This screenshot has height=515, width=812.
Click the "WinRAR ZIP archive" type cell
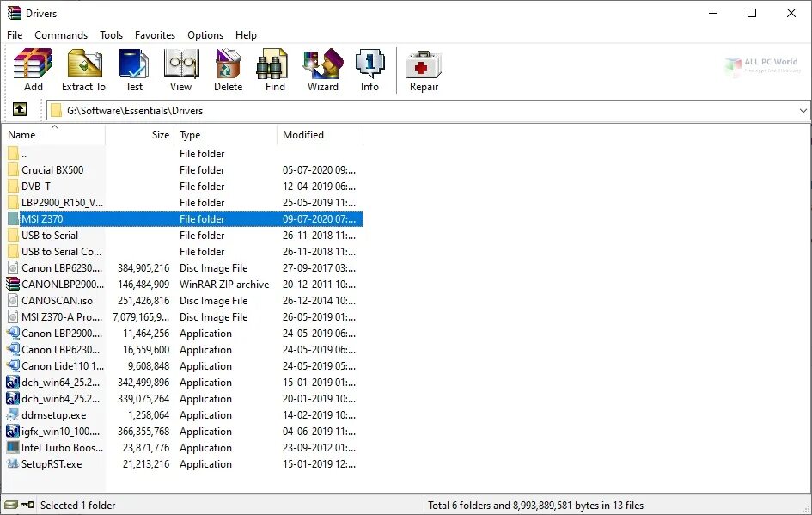(x=224, y=284)
